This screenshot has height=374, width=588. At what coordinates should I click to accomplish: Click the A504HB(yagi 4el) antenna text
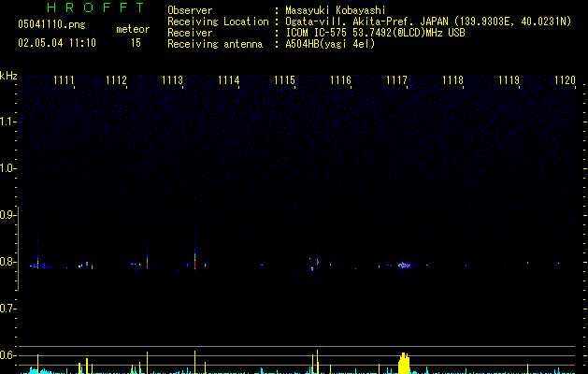pos(330,44)
